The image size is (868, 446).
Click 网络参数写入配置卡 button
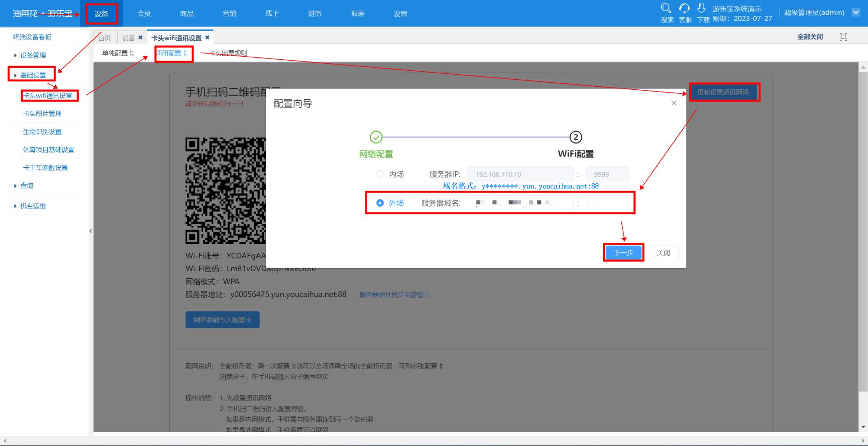click(223, 319)
